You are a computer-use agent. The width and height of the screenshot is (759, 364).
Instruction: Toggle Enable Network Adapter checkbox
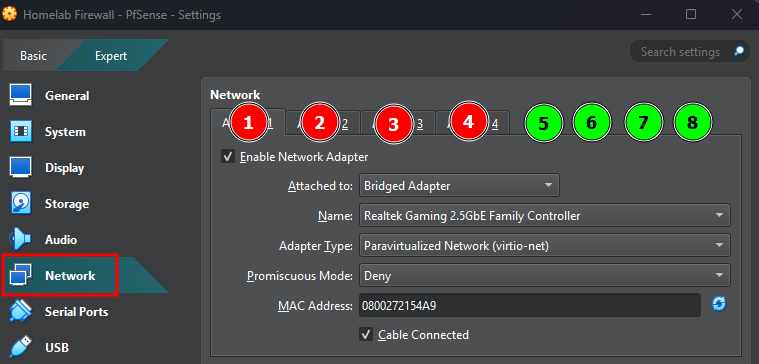pos(228,157)
